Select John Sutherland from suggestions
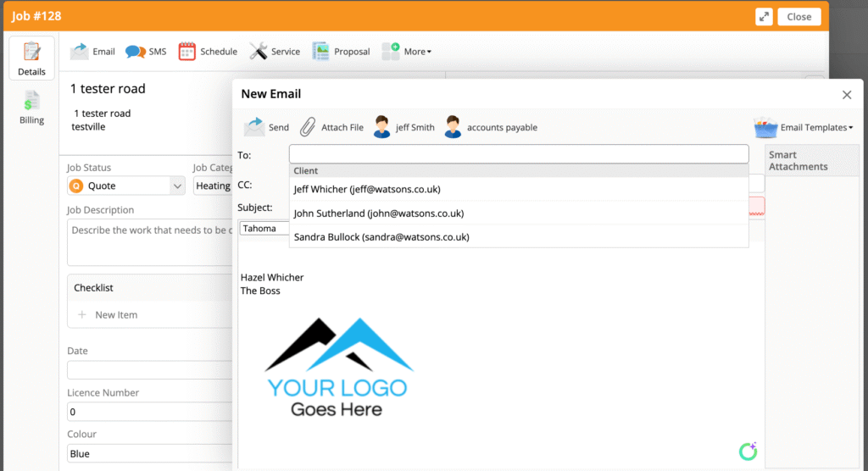This screenshot has width=868, height=471. coord(519,213)
